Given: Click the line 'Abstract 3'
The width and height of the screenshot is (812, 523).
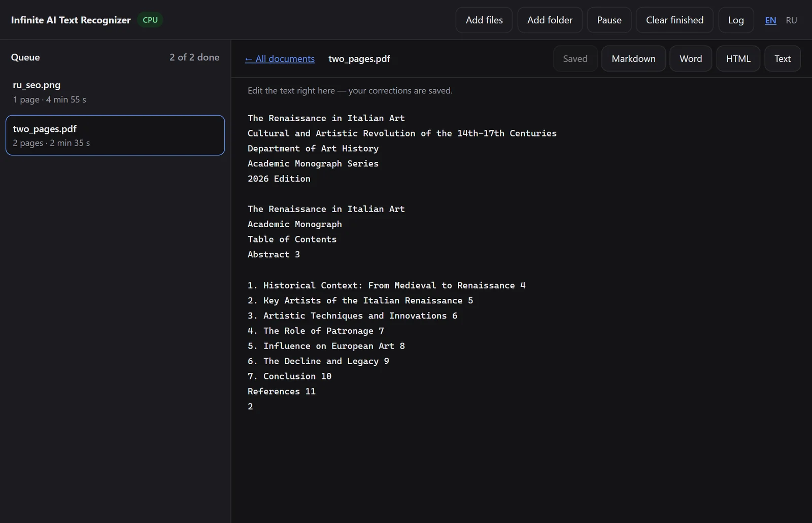Looking at the screenshot, I should pos(274,255).
